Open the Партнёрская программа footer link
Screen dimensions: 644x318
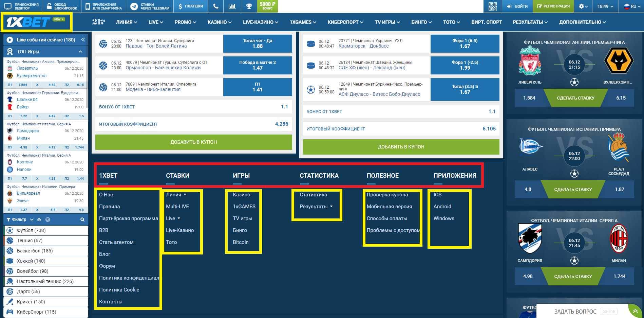click(x=129, y=218)
